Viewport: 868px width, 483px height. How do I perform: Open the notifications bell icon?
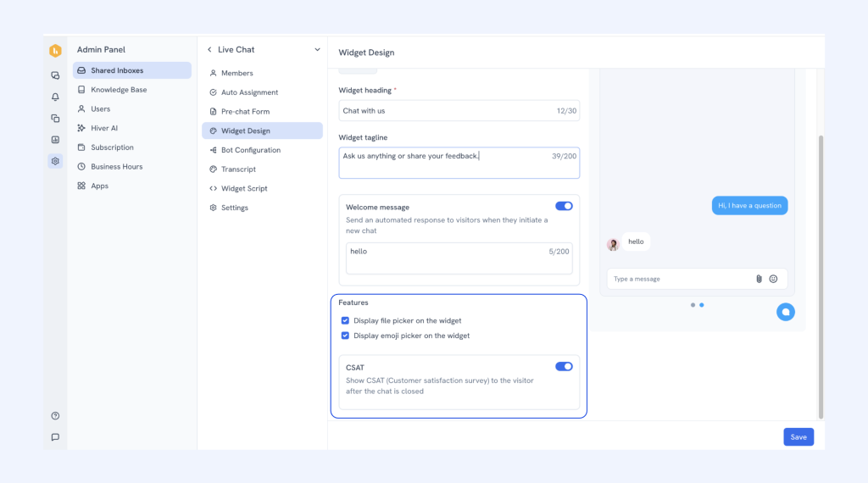pos(55,97)
